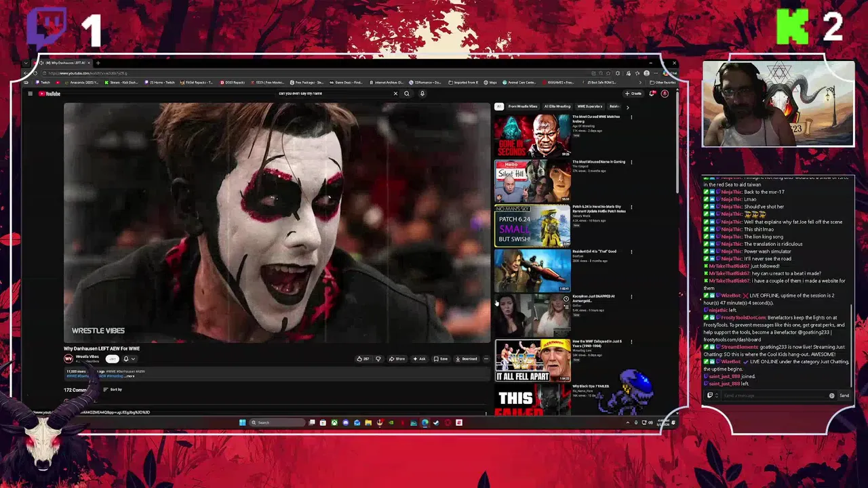868x488 pixels.
Task: Start voice search with the microphone icon
Action: (422, 94)
